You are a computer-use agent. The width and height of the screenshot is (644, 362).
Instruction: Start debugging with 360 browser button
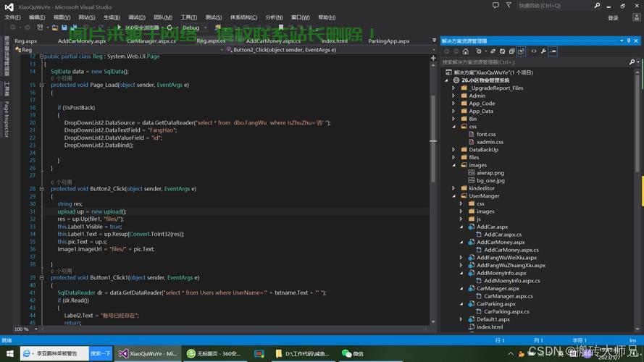coord(138,28)
